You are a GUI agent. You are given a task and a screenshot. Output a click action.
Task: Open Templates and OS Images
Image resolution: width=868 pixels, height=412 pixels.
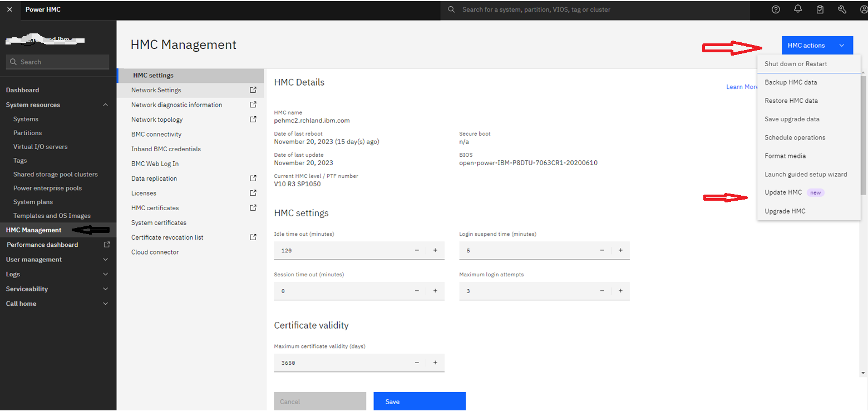pos(52,216)
